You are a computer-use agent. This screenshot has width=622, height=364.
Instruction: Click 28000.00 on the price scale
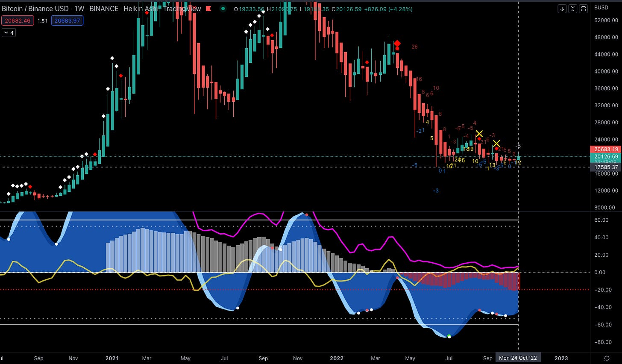[606, 123]
